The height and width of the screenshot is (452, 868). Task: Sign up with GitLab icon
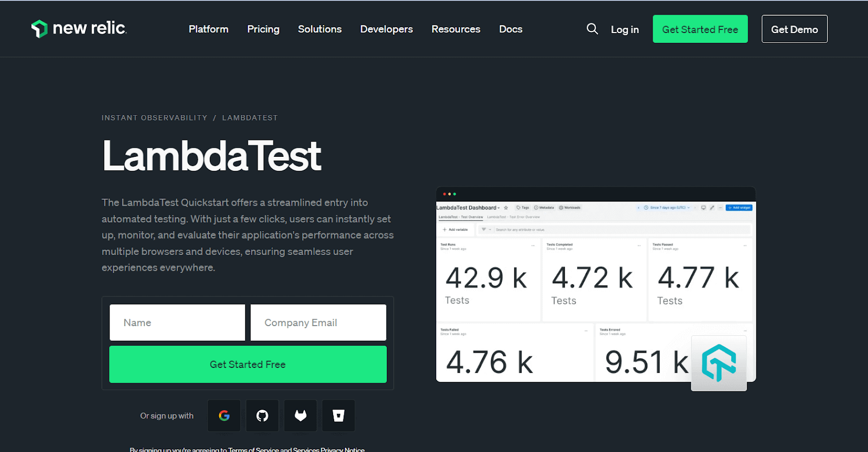click(x=301, y=416)
